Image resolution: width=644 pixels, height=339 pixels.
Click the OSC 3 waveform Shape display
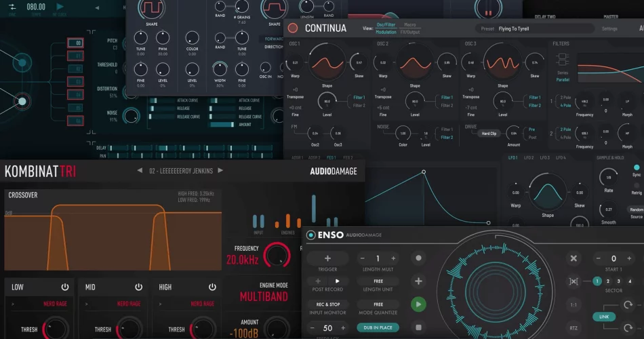pyautogui.click(x=502, y=63)
